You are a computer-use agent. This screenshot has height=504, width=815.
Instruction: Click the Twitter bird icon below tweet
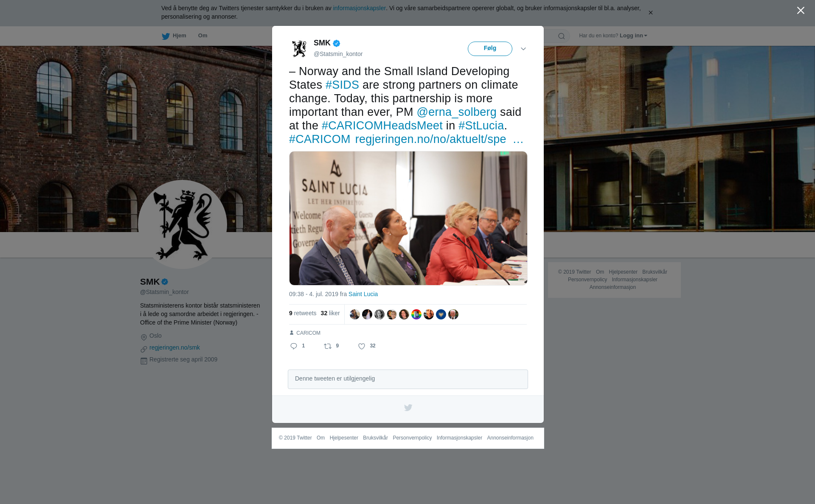tap(408, 408)
